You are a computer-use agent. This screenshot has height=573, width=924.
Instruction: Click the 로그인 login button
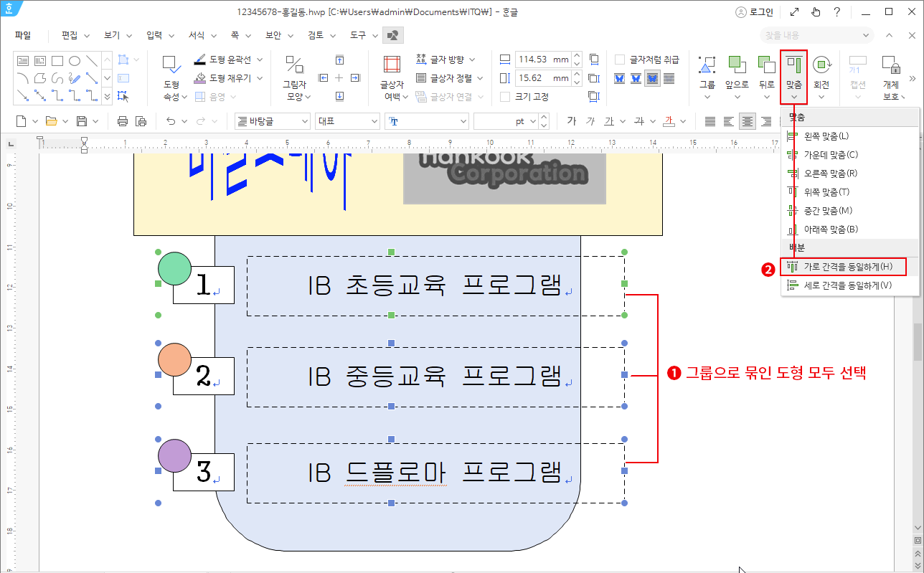(754, 12)
